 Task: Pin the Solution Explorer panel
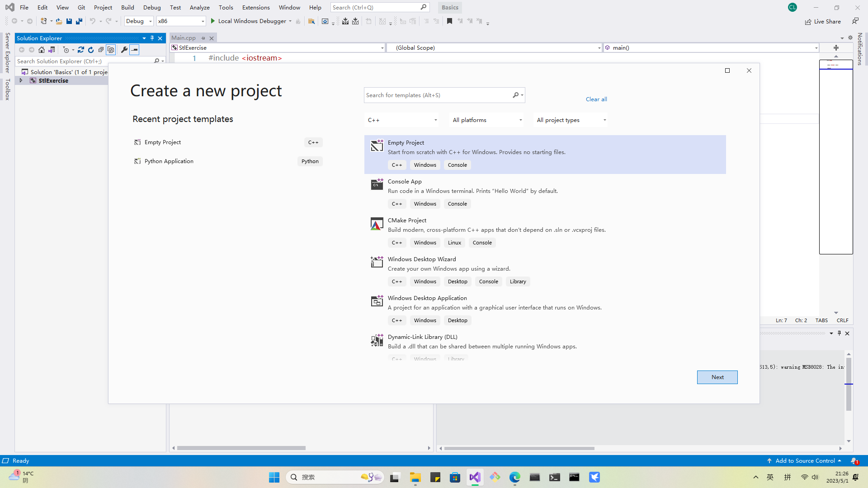(x=152, y=38)
